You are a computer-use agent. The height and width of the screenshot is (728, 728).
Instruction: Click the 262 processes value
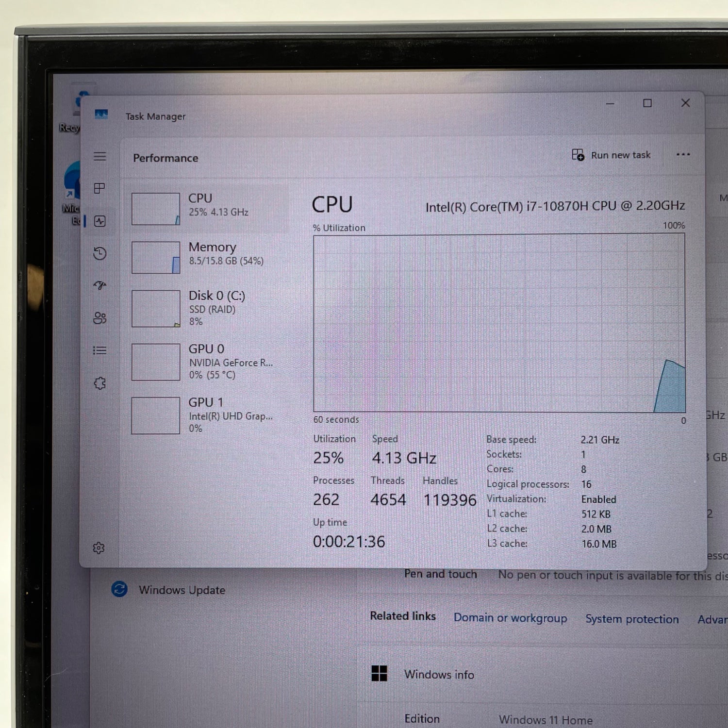pos(326,499)
